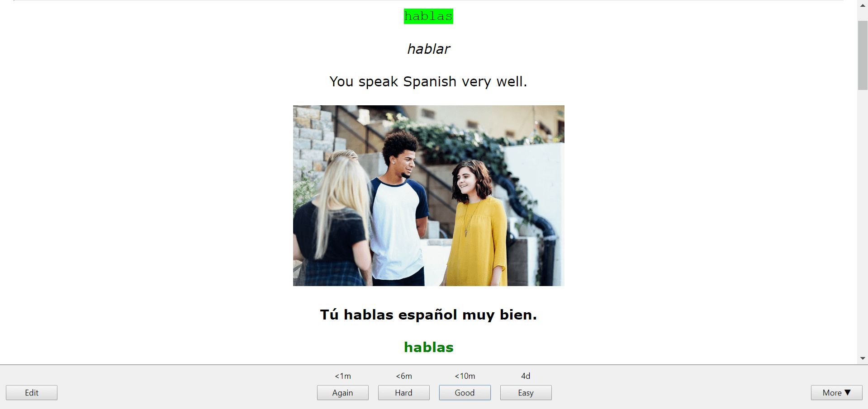Click the sentence 'You speak Spanish very well.'
The image size is (868, 409).
coord(428,82)
